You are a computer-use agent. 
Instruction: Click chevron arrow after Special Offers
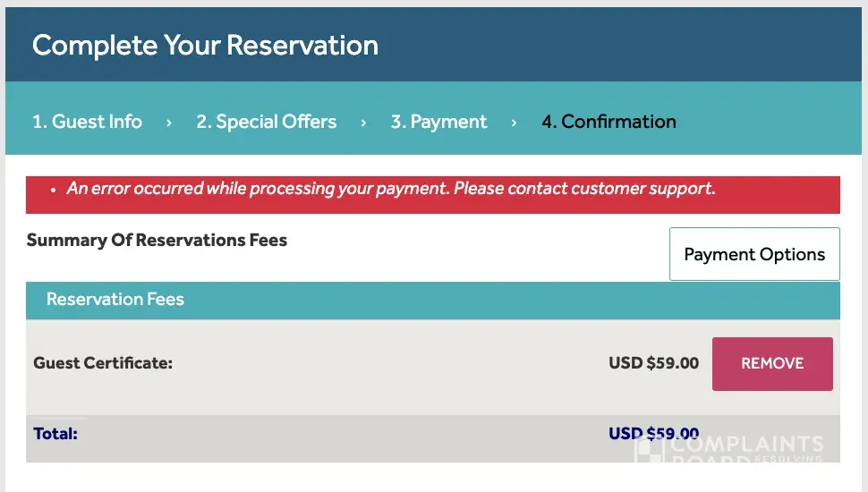363,123
